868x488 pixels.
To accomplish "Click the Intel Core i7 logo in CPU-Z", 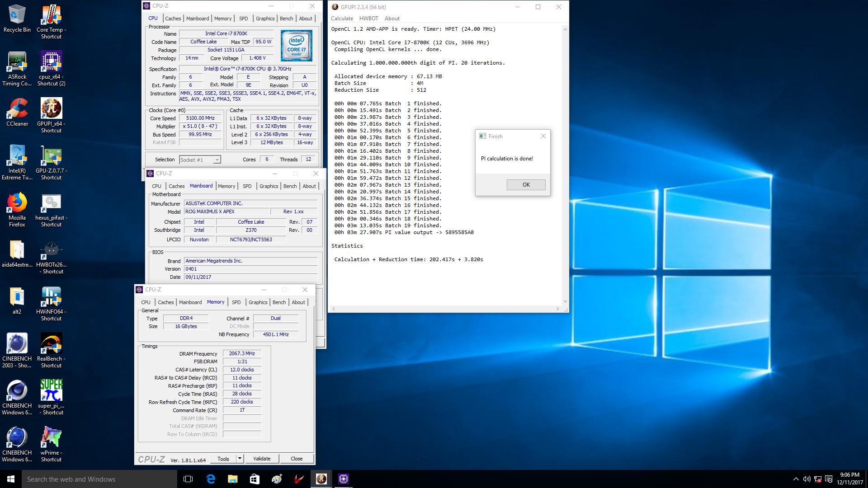I will pyautogui.click(x=296, y=46).
